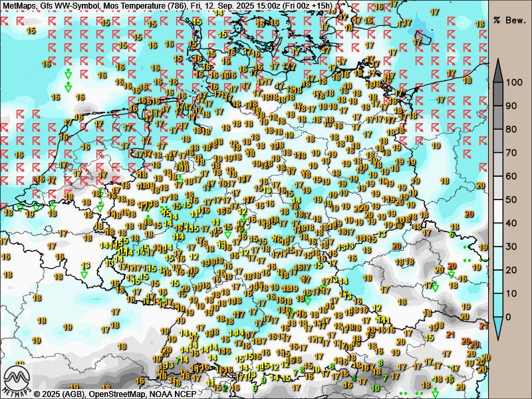
Task: Click the NOAA NCEP attribution text
Action: (x=174, y=394)
